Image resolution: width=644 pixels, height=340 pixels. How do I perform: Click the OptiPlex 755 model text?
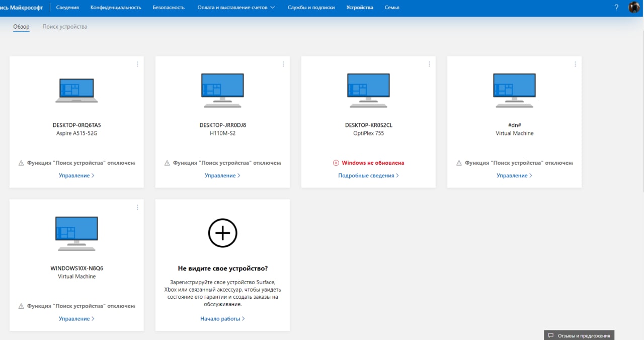coord(368,133)
